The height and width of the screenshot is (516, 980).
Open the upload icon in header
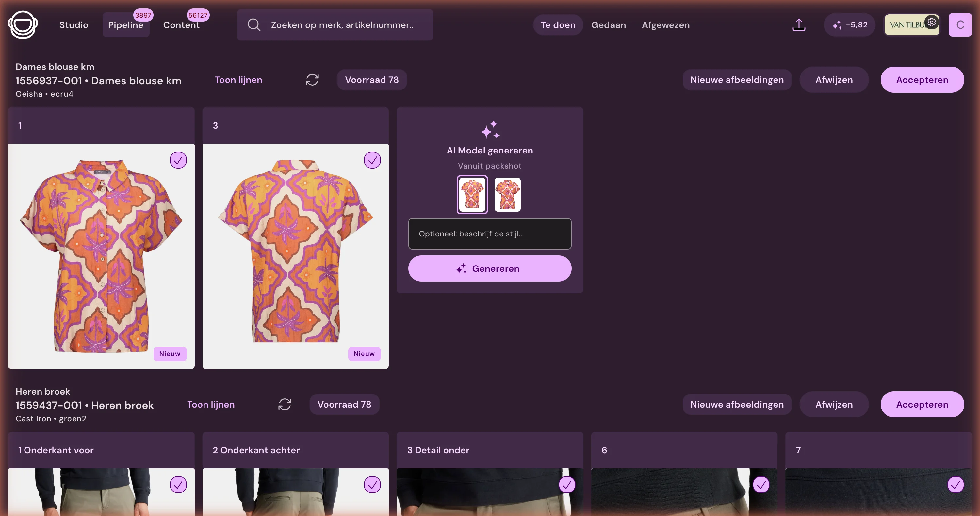click(x=799, y=25)
